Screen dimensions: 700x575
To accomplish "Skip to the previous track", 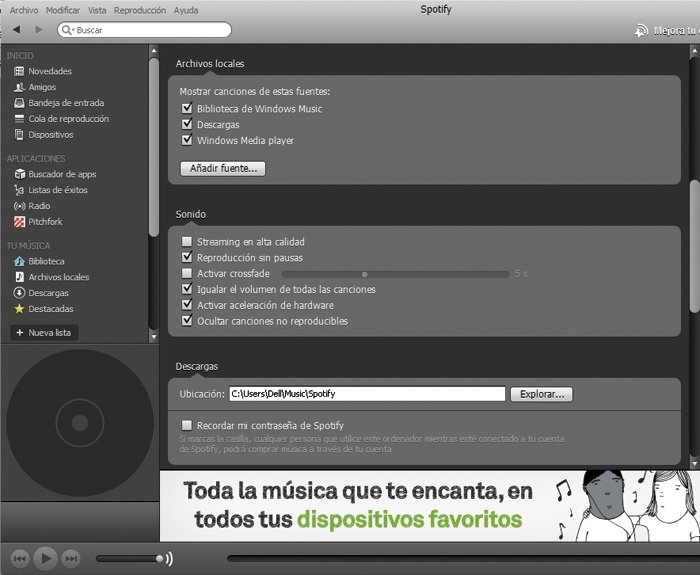I will [x=20, y=558].
